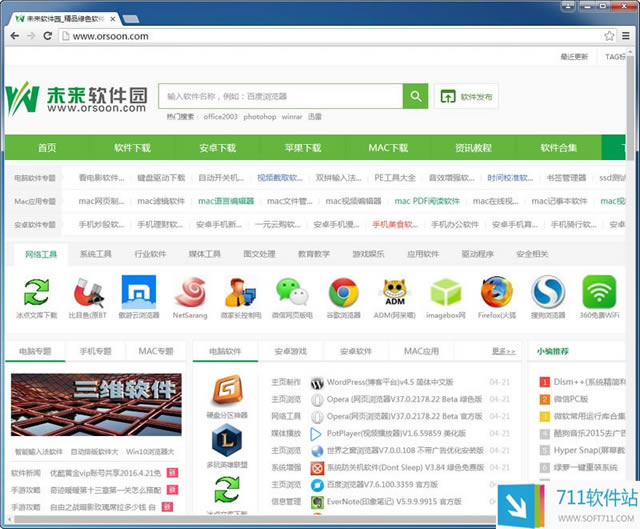The image size is (640, 529).
Task: Close the 未来软件园 browser tab
Action: point(113,19)
